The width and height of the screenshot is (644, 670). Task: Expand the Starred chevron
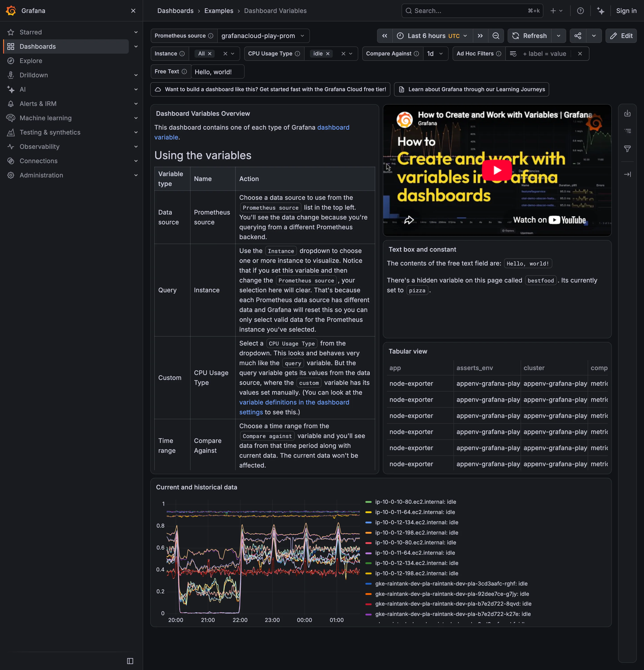click(x=136, y=32)
